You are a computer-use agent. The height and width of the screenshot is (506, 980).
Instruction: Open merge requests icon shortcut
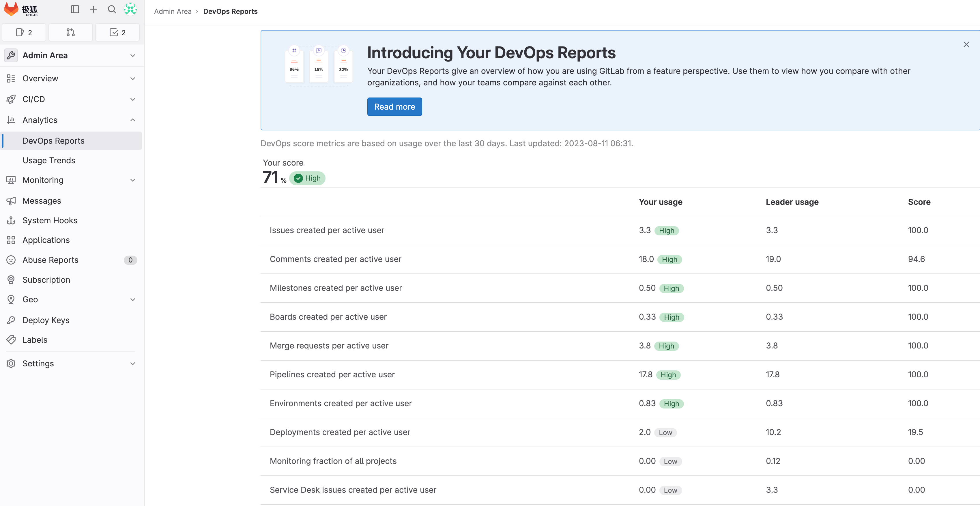pyautogui.click(x=70, y=32)
